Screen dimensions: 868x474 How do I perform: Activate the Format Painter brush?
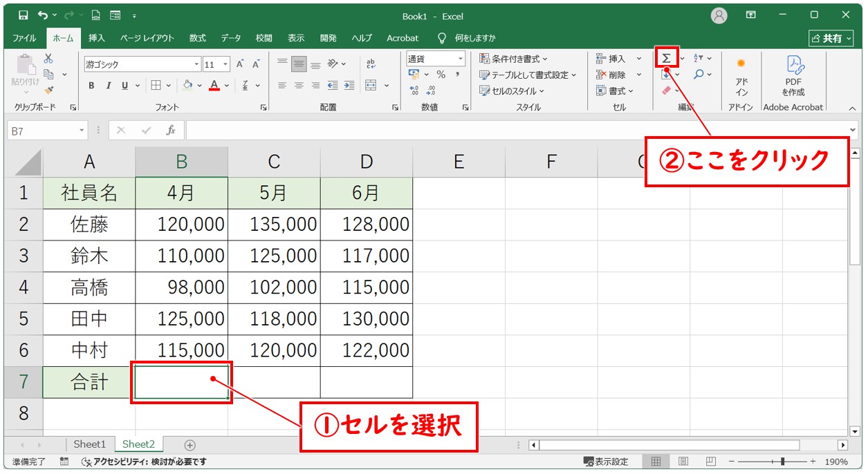(x=48, y=90)
